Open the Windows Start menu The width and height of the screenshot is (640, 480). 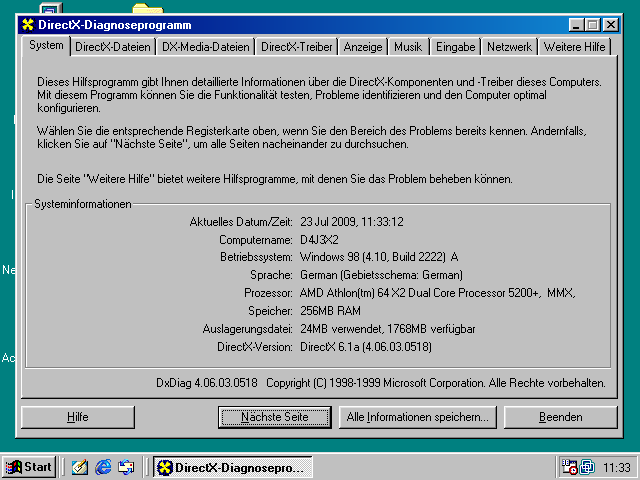pos(29,467)
